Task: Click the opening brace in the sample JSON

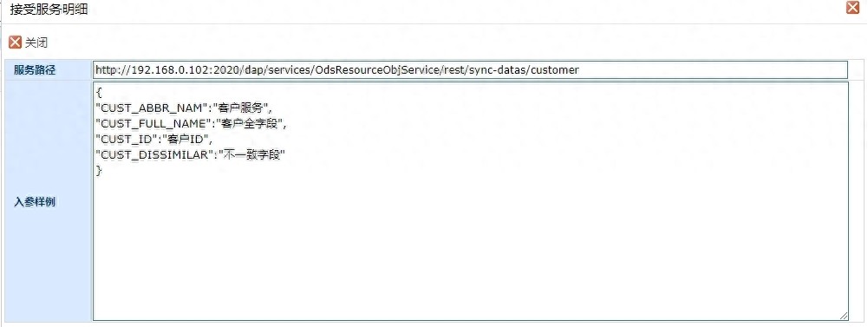Action: [x=99, y=93]
